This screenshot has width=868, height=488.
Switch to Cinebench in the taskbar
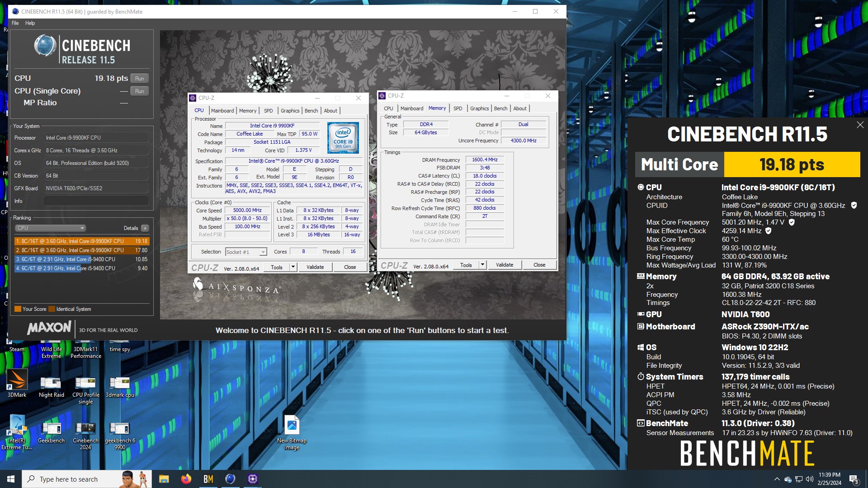230,479
